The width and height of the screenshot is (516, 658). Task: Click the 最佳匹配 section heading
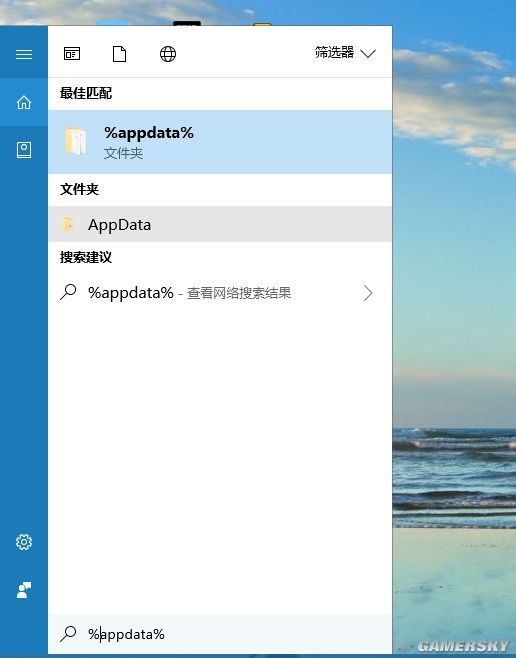[x=86, y=93]
